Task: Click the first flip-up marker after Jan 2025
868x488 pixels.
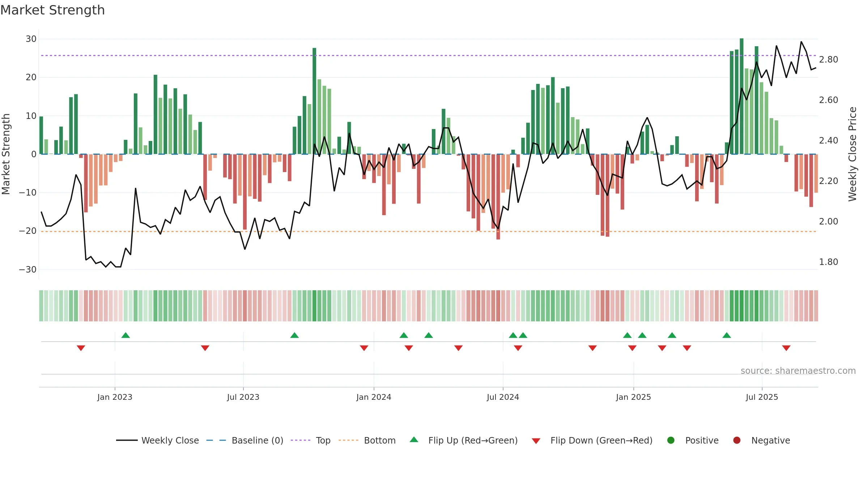Action: [x=642, y=335]
